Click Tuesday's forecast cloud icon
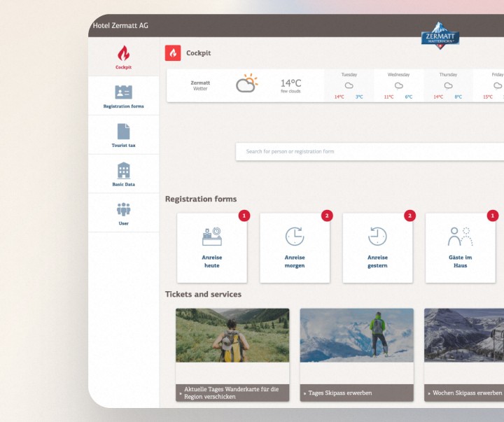 tap(349, 85)
